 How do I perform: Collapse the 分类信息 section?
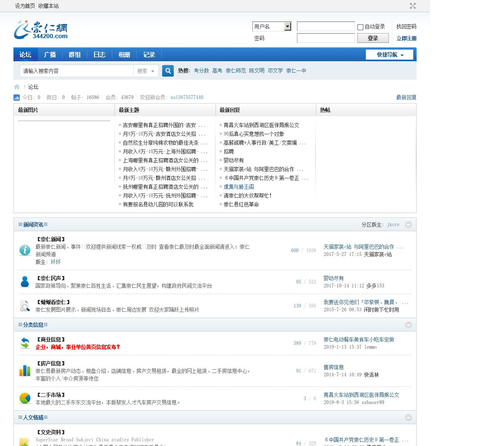click(408, 325)
